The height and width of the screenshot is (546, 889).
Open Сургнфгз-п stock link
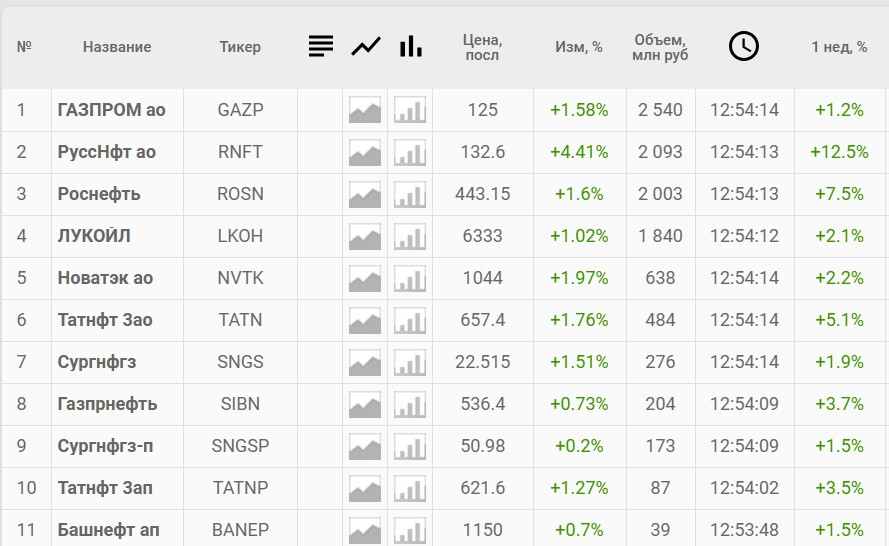pos(105,446)
